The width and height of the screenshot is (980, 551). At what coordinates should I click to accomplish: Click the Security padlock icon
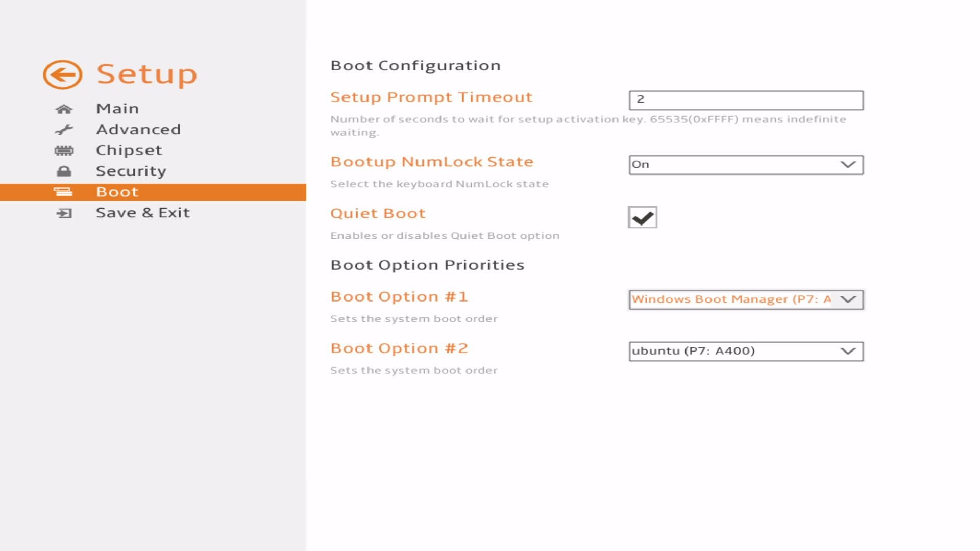point(64,171)
